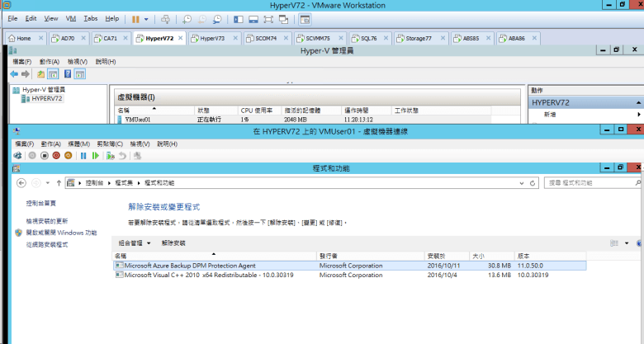
Task: Click the Hyper-V Manager back arrow icon
Action: (14, 73)
